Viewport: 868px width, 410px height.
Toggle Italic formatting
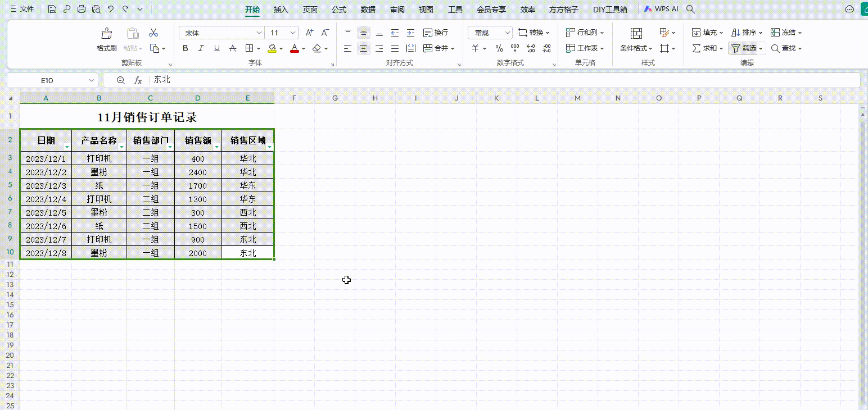(x=201, y=48)
